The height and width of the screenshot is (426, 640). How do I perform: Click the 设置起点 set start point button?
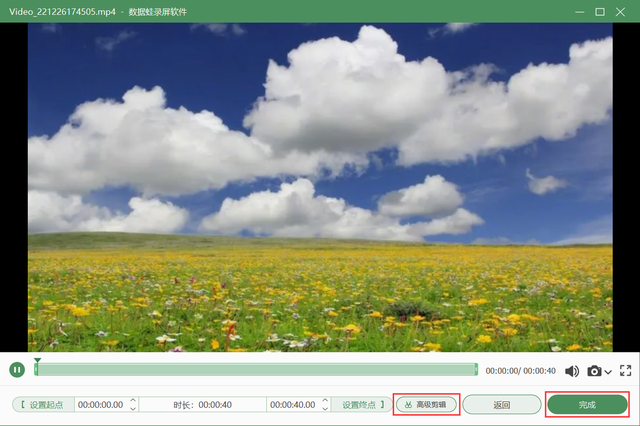pyautogui.click(x=43, y=404)
